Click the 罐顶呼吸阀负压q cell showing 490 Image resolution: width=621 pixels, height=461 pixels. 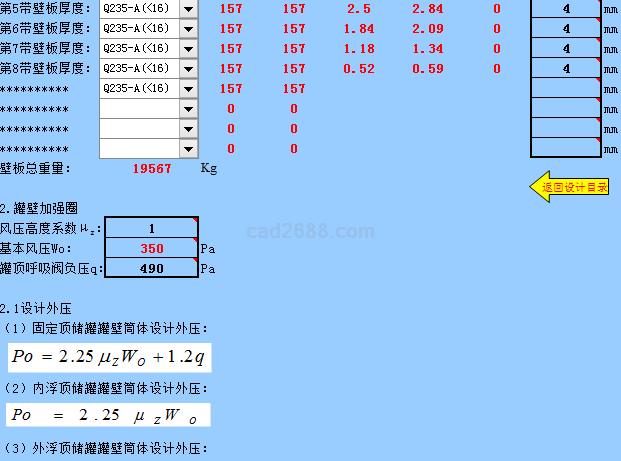pos(151,268)
